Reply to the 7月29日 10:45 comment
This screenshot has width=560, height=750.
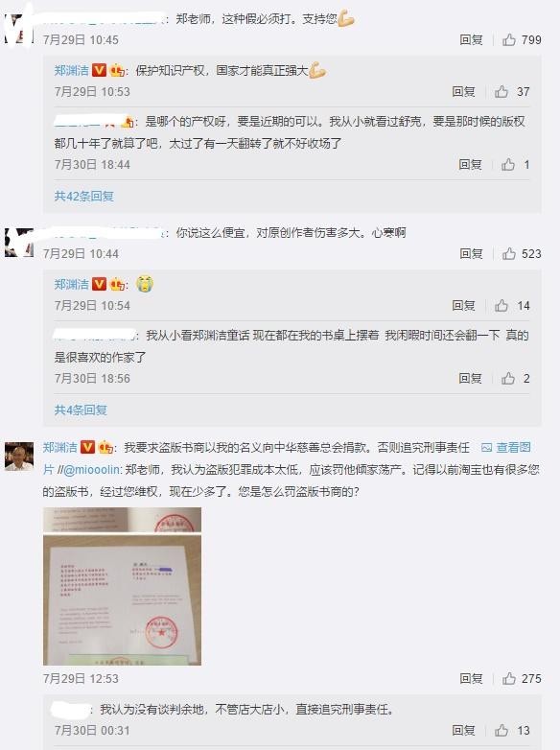click(x=471, y=39)
